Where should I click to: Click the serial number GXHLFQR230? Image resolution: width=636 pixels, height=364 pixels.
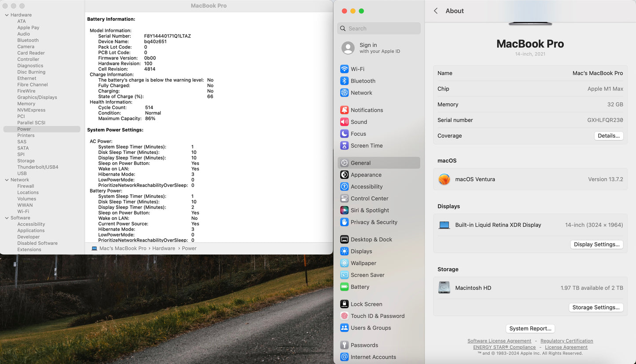click(x=605, y=120)
